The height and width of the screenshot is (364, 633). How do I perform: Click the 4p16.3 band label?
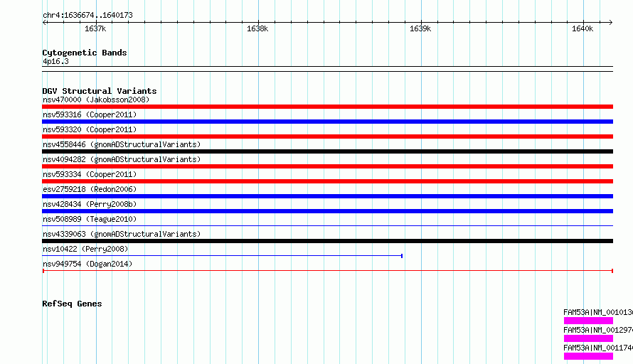(55, 61)
